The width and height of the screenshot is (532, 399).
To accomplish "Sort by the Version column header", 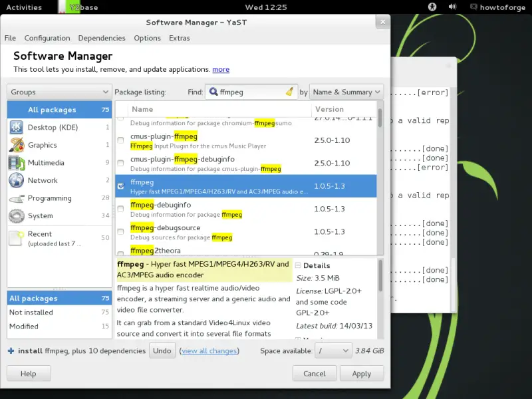I will (x=344, y=109).
